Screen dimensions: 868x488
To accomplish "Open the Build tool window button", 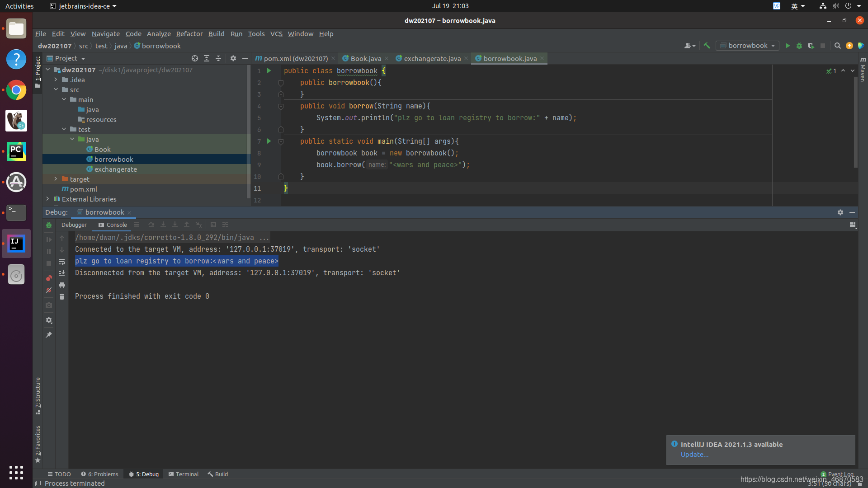I will (218, 474).
